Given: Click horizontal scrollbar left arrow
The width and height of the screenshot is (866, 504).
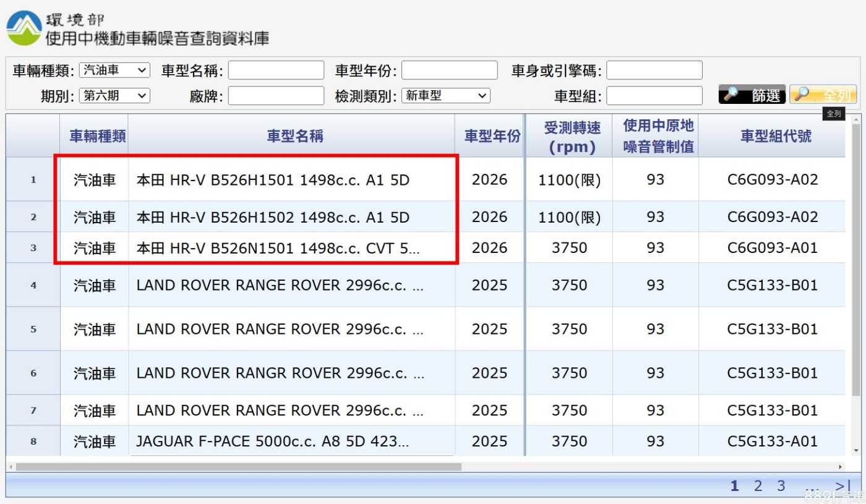Looking at the screenshot, I should [11, 467].
